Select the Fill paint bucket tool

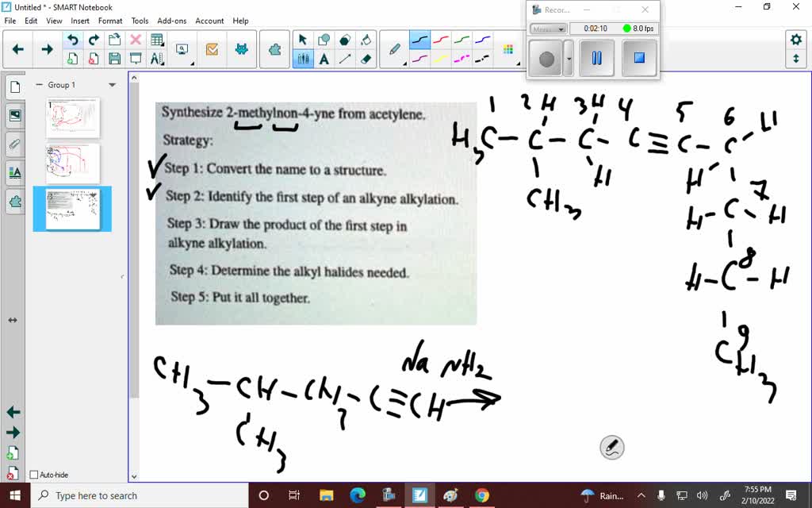point(366,40)
